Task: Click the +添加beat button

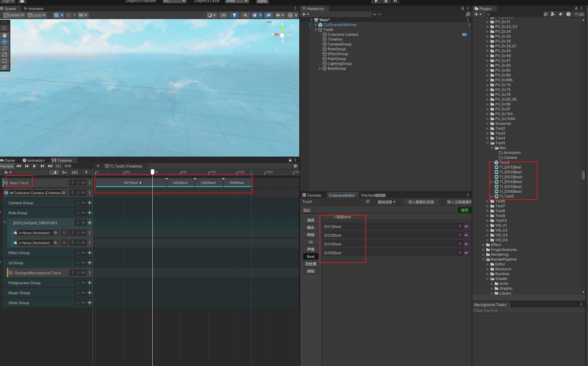Action: coord(343,217)
